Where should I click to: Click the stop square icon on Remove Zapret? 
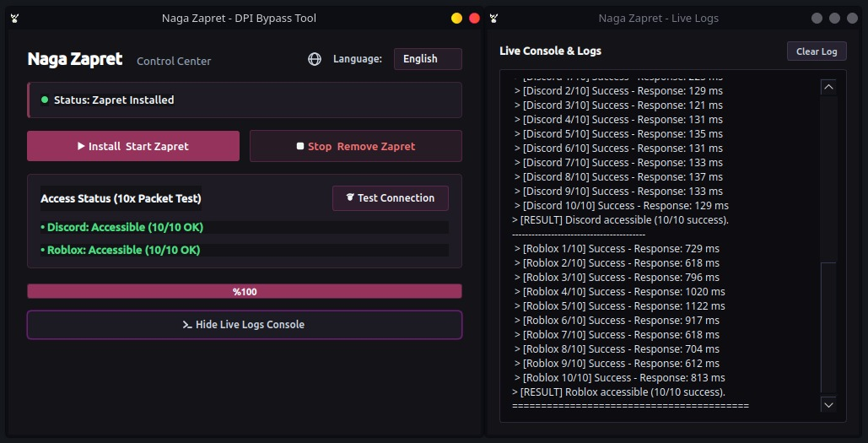click(x=300, y=146)
